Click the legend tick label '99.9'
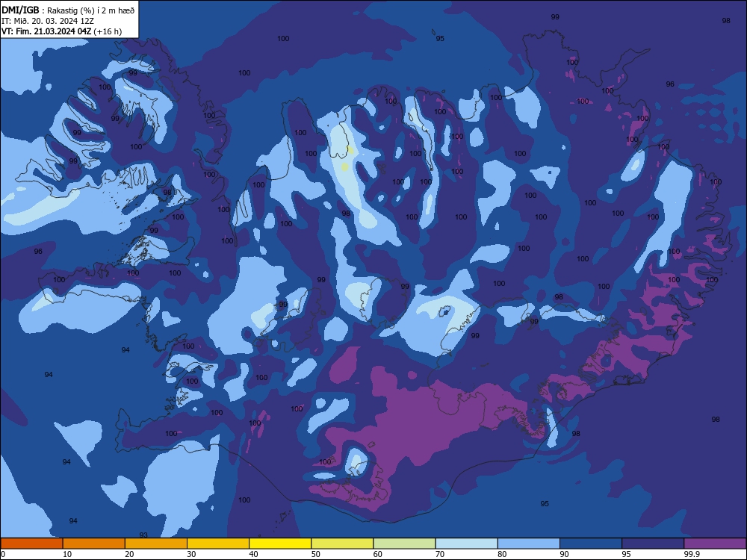This screenshot has height=560, width=747. pos(692,554)
